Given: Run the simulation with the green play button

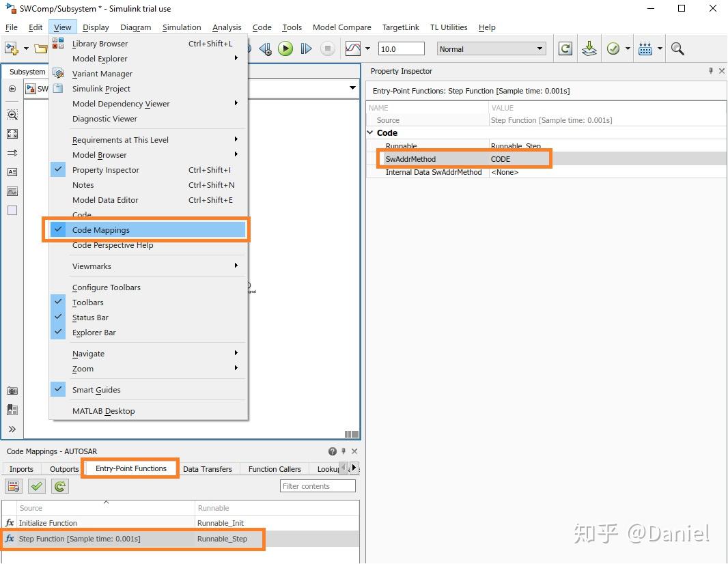Looking at the screenshot, I should click(x=285, y=48).
